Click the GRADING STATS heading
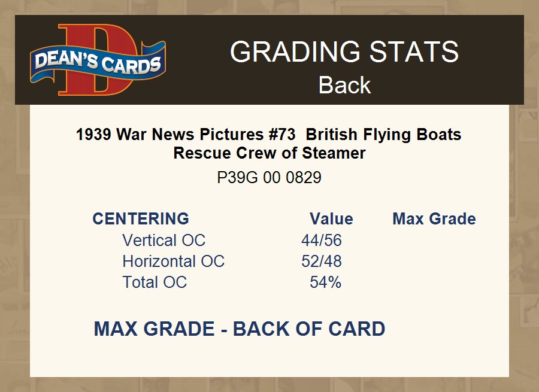Viewport: 539px width, 392px height. click(x=344, y=52)
